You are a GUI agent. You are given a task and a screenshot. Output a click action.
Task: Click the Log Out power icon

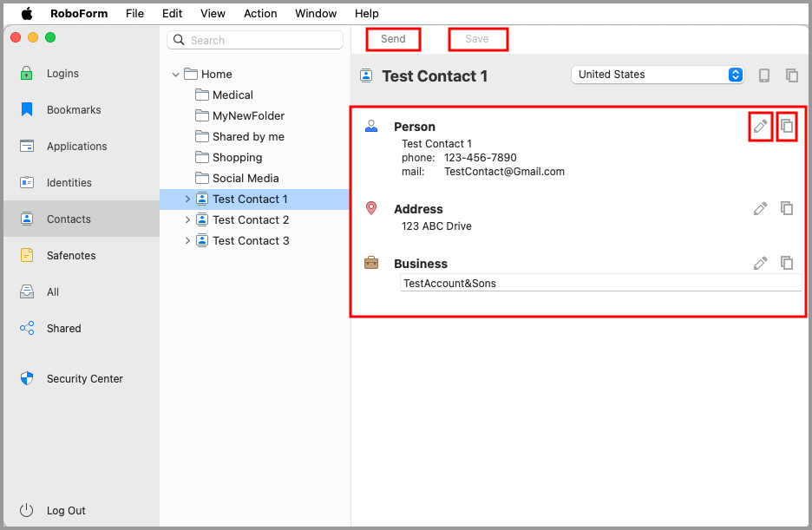point(26,510)
